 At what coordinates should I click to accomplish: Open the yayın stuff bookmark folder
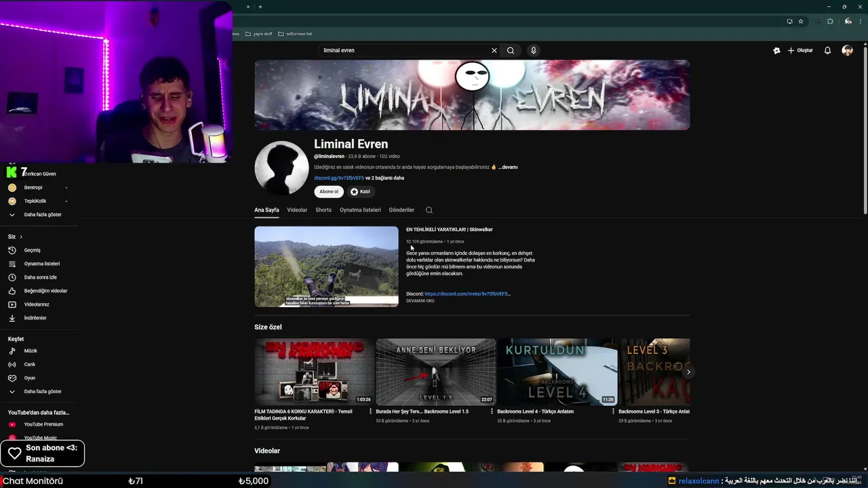point(258,34)
